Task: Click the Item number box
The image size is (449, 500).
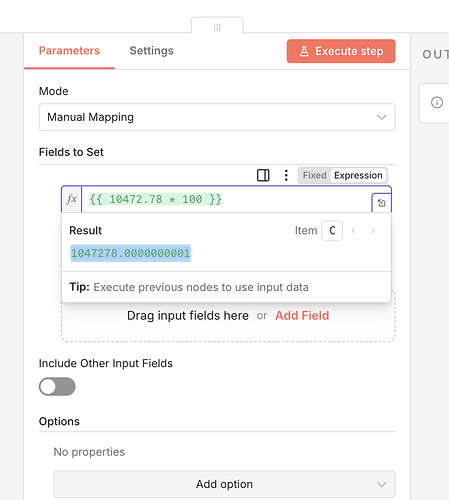Action: click(332, 231)
